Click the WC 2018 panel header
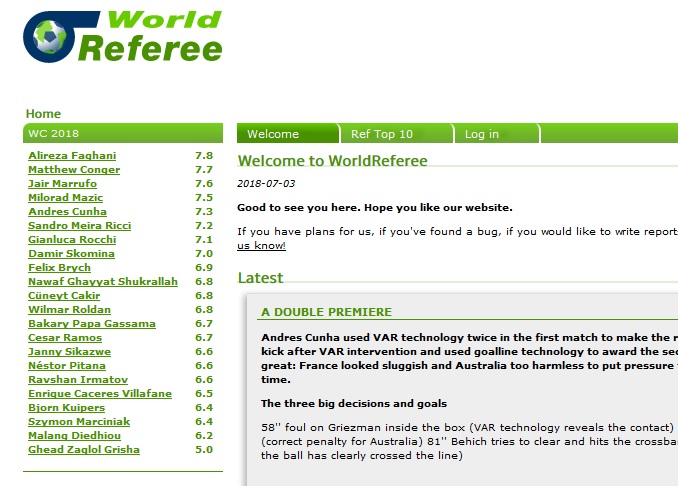 [123, 133]
